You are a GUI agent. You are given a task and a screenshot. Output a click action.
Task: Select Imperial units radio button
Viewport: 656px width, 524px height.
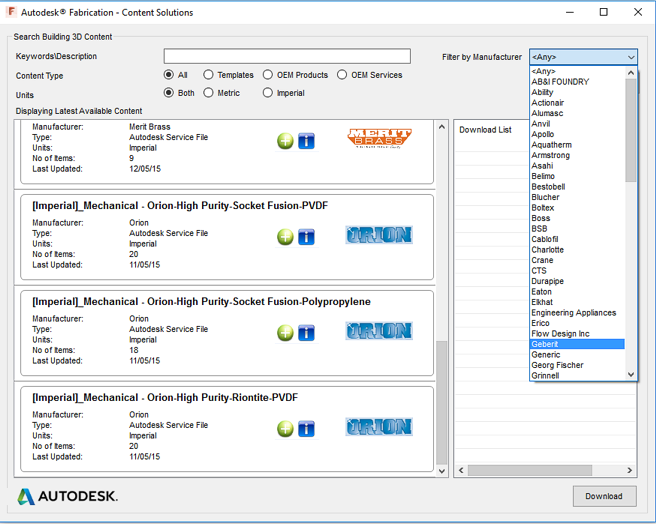click(268, 93)
